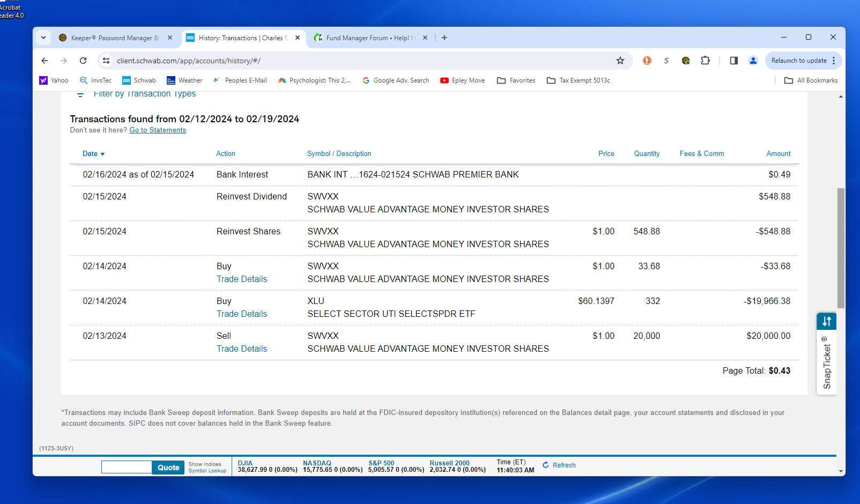Open the Weather bookmark
Image resolution: width=860 pixels, height=504 pixels.
click(184, 80)
